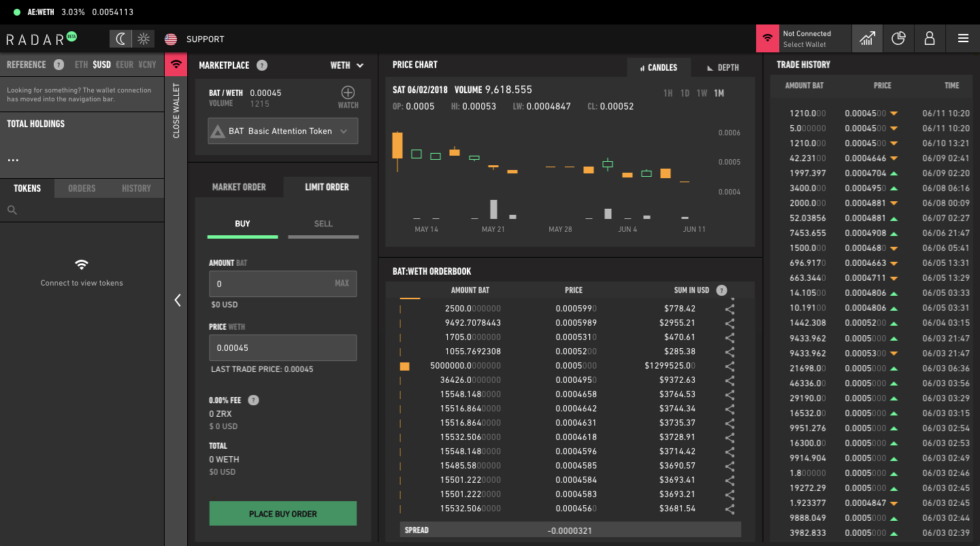Open the portfolio pie chart icon
Viewport: 980px width, 546px height.
click(898, 39)
